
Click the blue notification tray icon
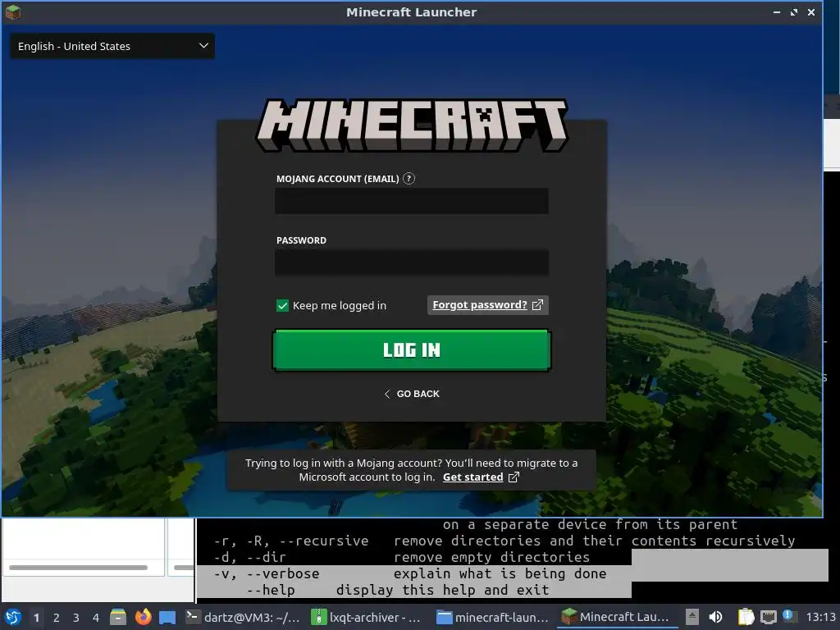(x=788, y=615)
